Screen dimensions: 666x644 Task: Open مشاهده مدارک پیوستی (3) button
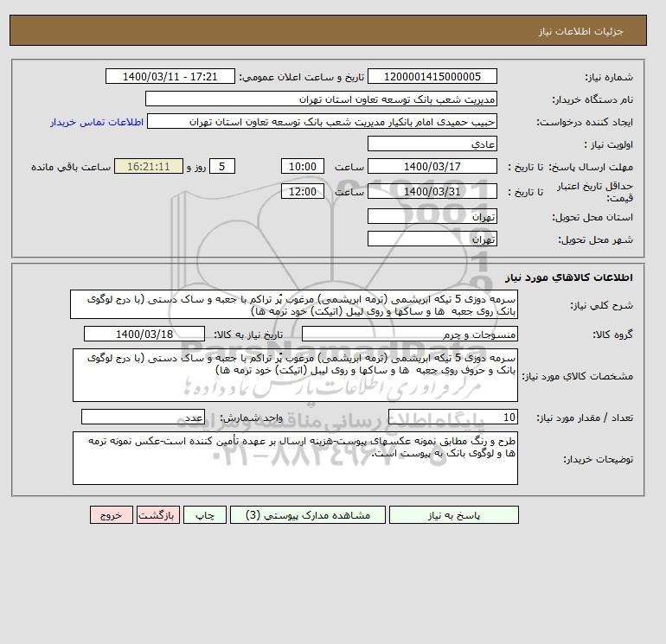click(308, 515)
